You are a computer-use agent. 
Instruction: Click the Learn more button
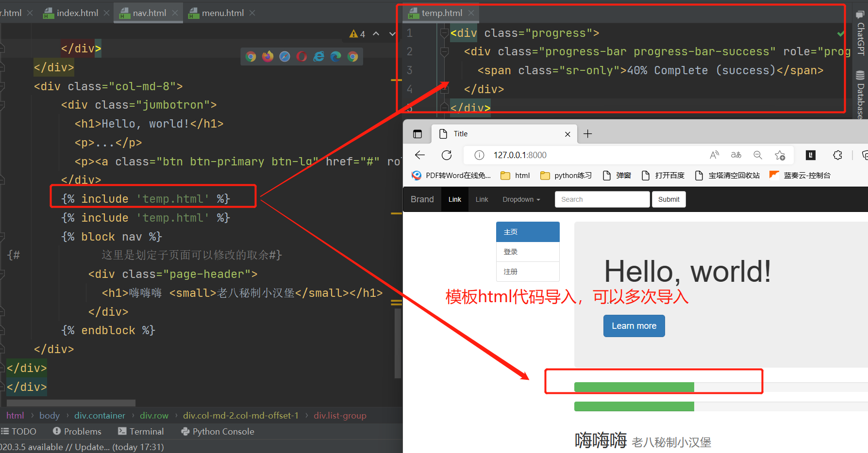[x=634, y=326]
